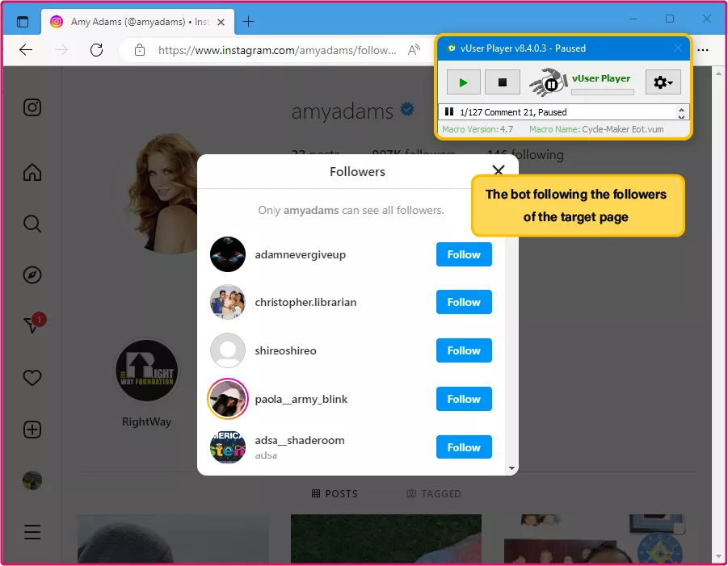Click username shireoshireo
Screen dimensions: 728x566
click(285, 350)
